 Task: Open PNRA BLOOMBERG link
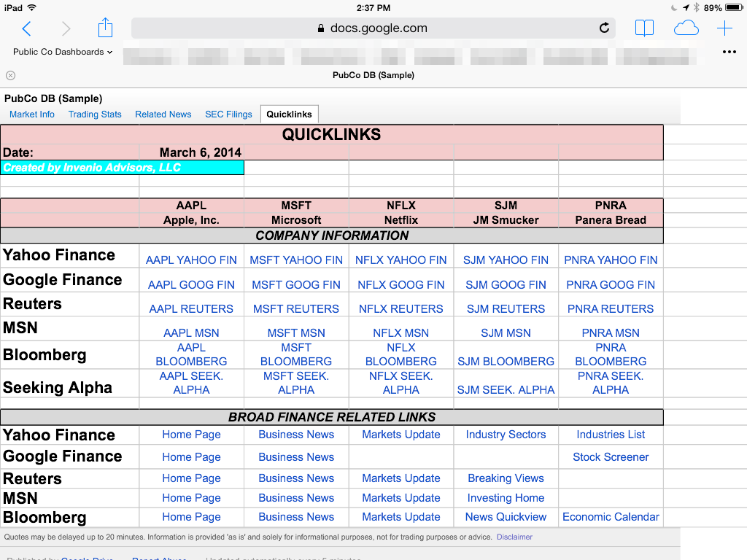611,354
